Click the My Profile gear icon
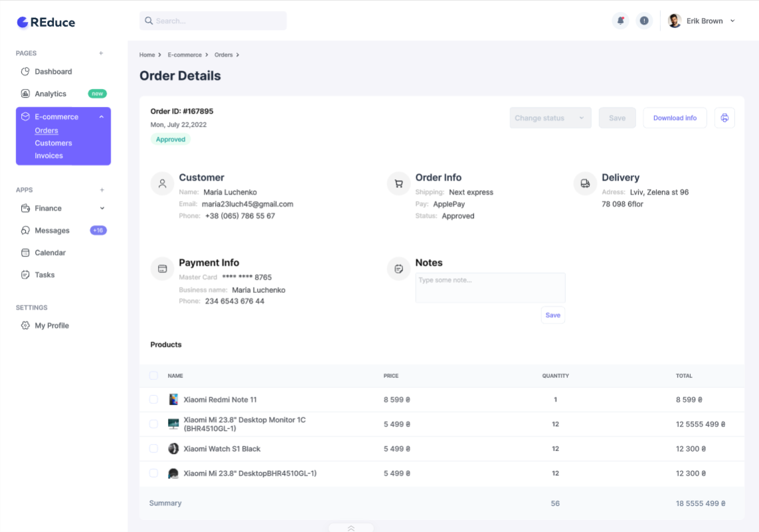 coord(25,325)
